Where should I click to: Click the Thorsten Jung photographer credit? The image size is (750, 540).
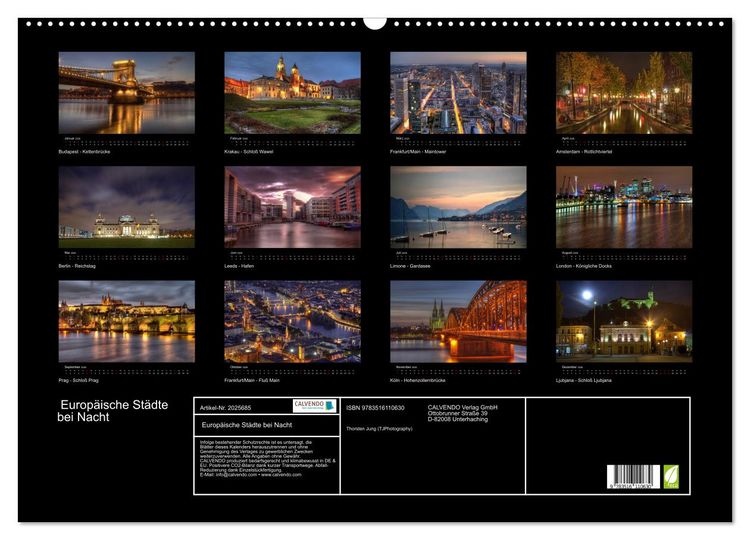point(379,429)
